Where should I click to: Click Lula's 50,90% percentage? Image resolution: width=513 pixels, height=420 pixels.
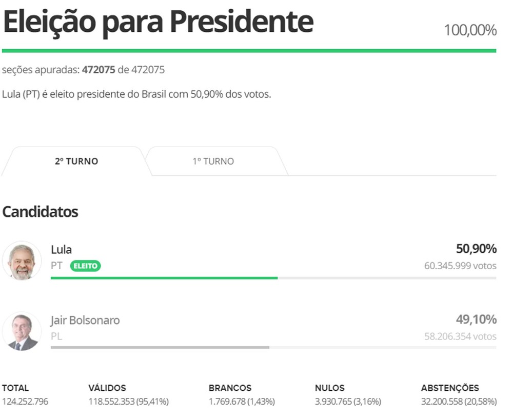coord(476,249)
